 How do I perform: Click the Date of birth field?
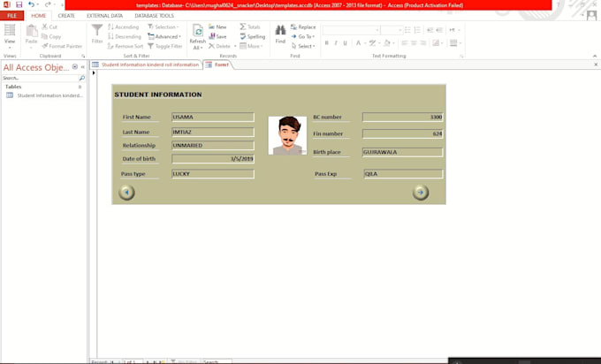point(213,159)
